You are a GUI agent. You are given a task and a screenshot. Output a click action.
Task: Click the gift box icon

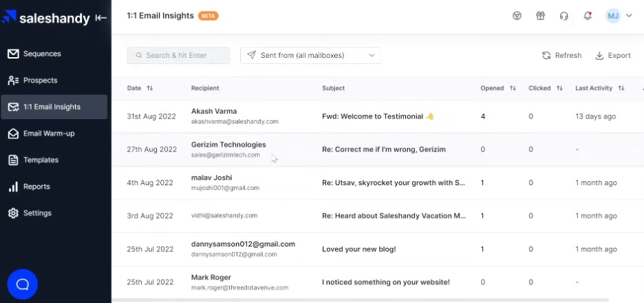(x=540, y=16)
